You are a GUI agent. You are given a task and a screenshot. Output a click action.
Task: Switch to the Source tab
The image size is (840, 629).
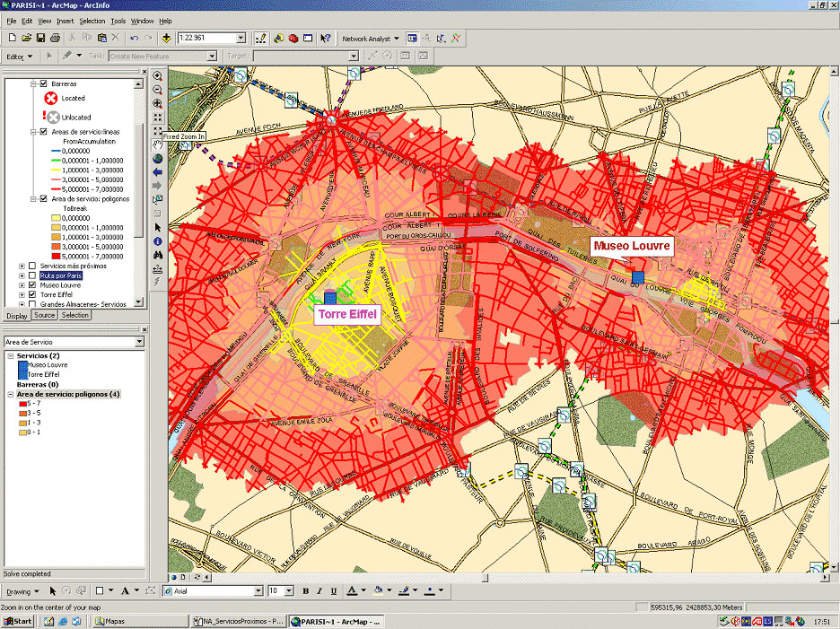[x=44, y=315]
